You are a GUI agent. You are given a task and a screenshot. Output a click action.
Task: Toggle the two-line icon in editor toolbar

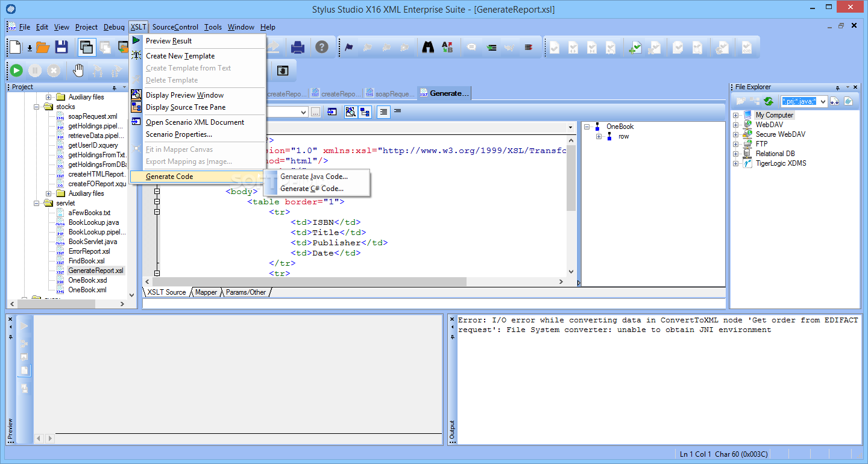coord(398,111)
